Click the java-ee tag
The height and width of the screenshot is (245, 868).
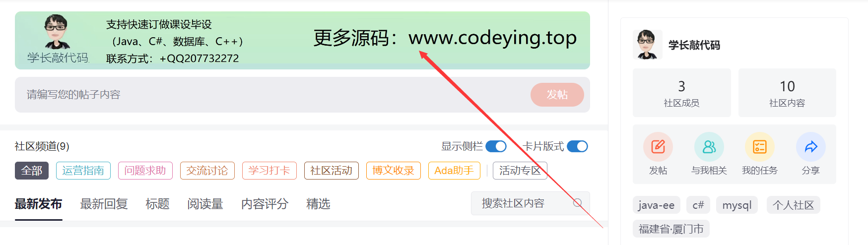pyautogui.click(x=656, y=205)
